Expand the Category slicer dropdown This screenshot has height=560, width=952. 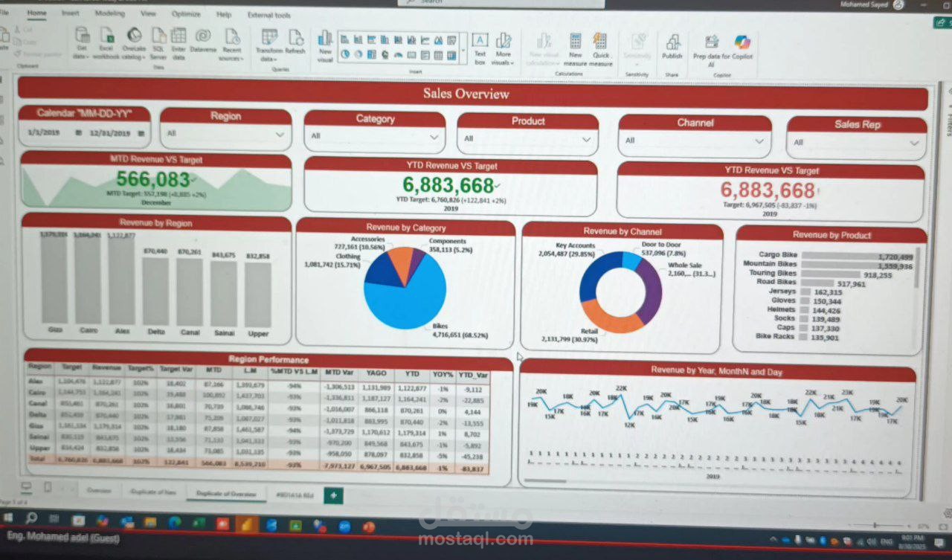(x=435, y=138)
